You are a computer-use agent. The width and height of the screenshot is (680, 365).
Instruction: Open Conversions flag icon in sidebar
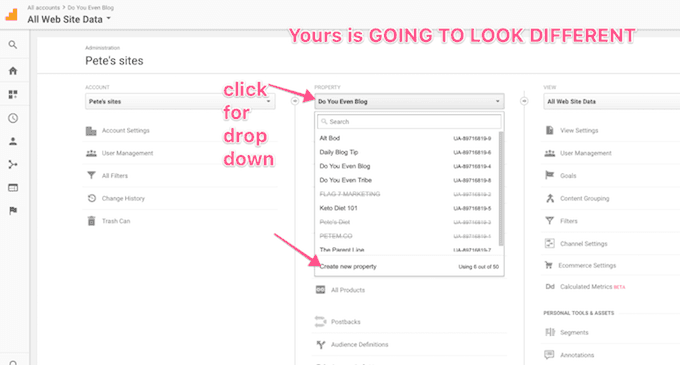pyautogui.click(x=13, y=211)
